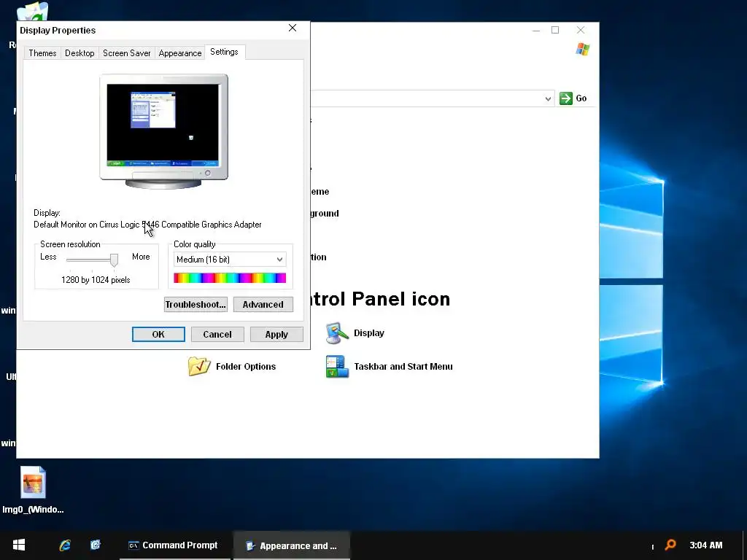Screen dimensions: 747x560
Task: Select the Img0 desktop image file
Action: [x=33, y=489]
